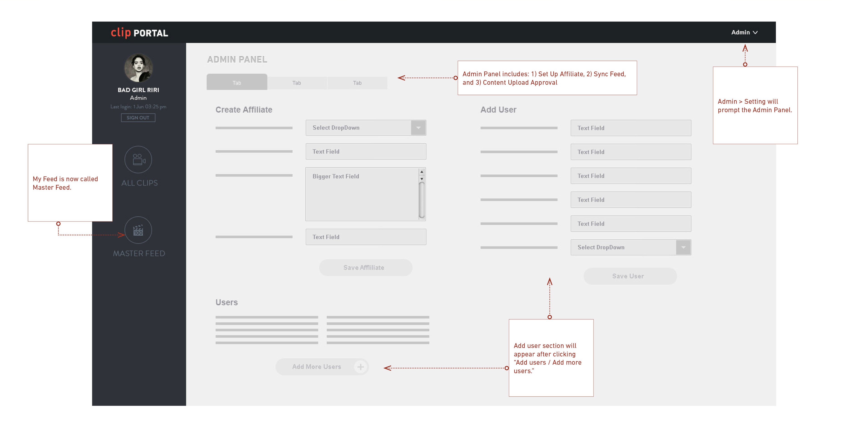
Task: Click the Save Affiliate button
Action: 366,268
